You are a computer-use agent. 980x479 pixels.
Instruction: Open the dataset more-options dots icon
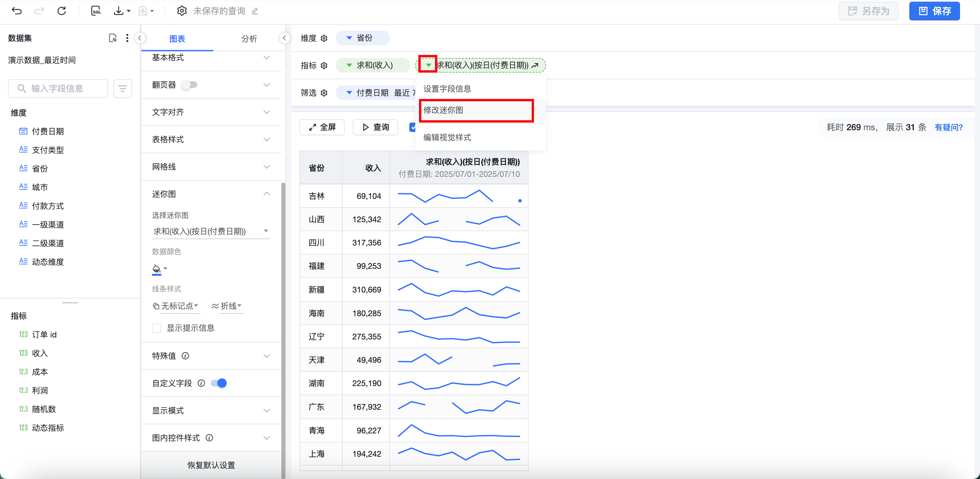(127, 38)
